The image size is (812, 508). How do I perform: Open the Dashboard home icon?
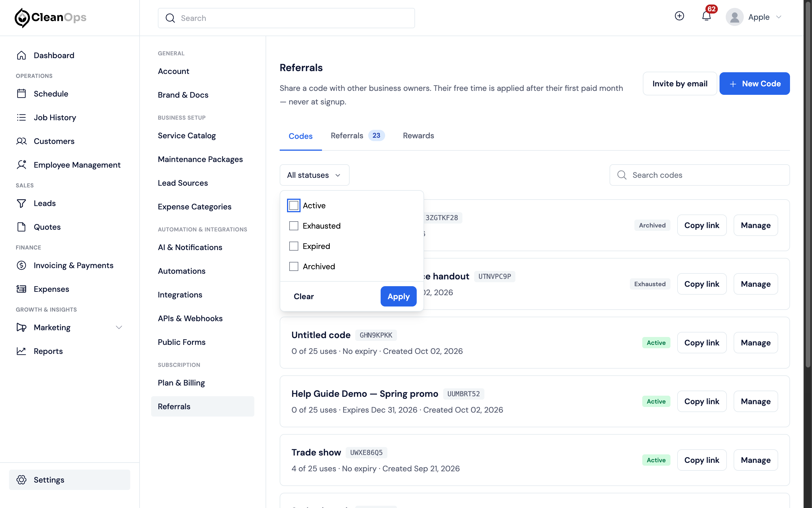click(21, 55)
